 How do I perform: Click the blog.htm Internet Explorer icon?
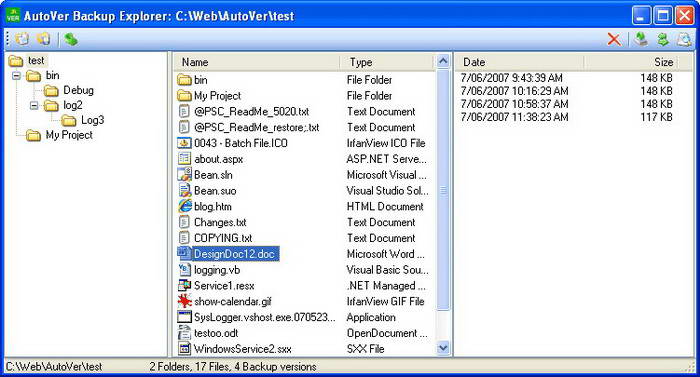184,206
